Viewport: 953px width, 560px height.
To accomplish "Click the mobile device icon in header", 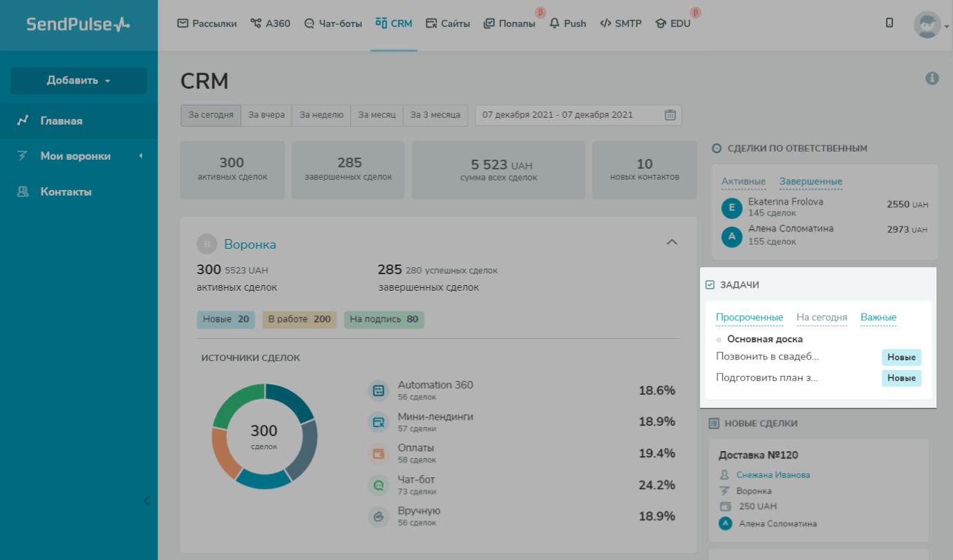I will [890, 23].
